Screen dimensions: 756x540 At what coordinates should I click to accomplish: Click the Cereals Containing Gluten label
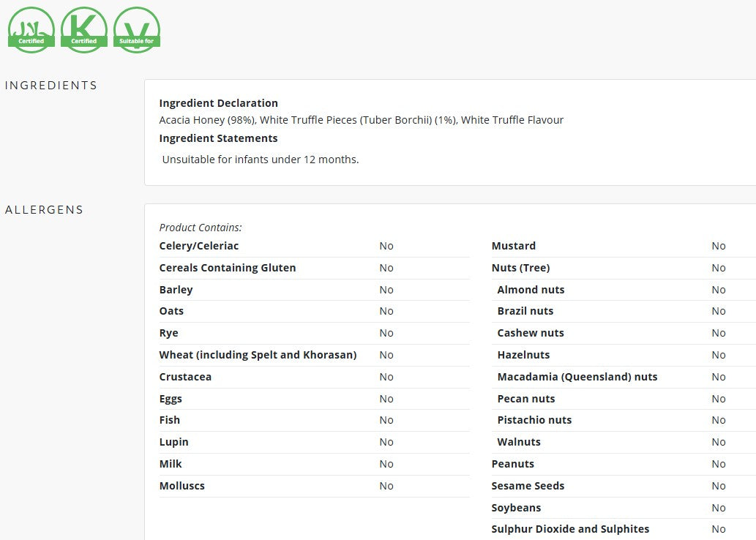click(228, 268)
